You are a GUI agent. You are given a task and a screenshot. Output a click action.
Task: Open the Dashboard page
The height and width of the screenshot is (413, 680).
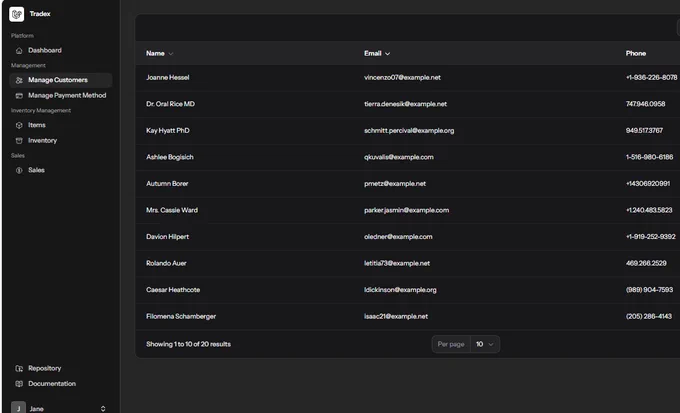pos(61,50)
